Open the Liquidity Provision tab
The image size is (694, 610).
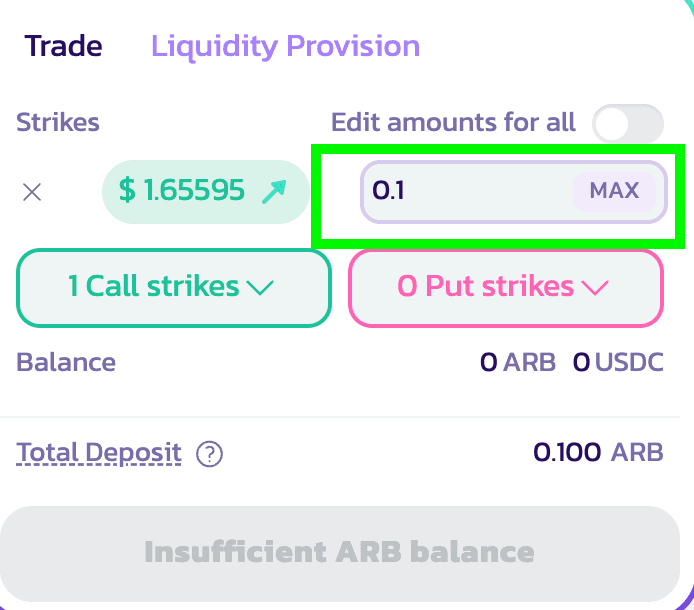285,46
